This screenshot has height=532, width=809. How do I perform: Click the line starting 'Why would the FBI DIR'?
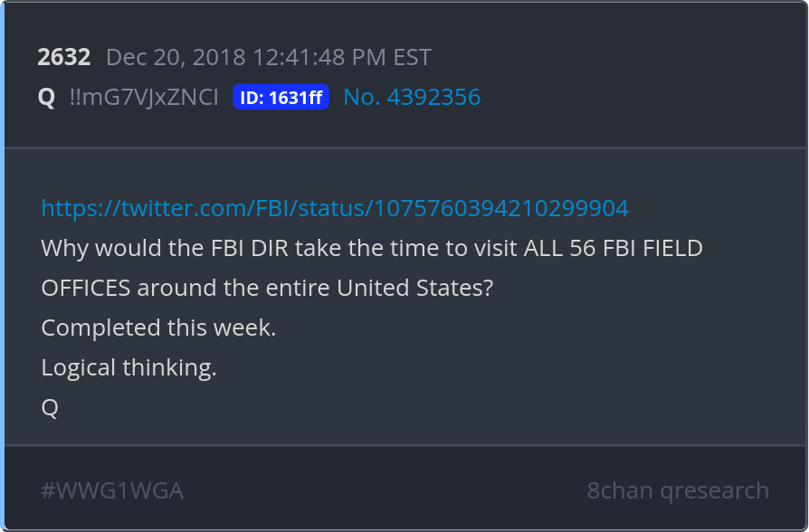pyautogui.click(x=372, y=248)
